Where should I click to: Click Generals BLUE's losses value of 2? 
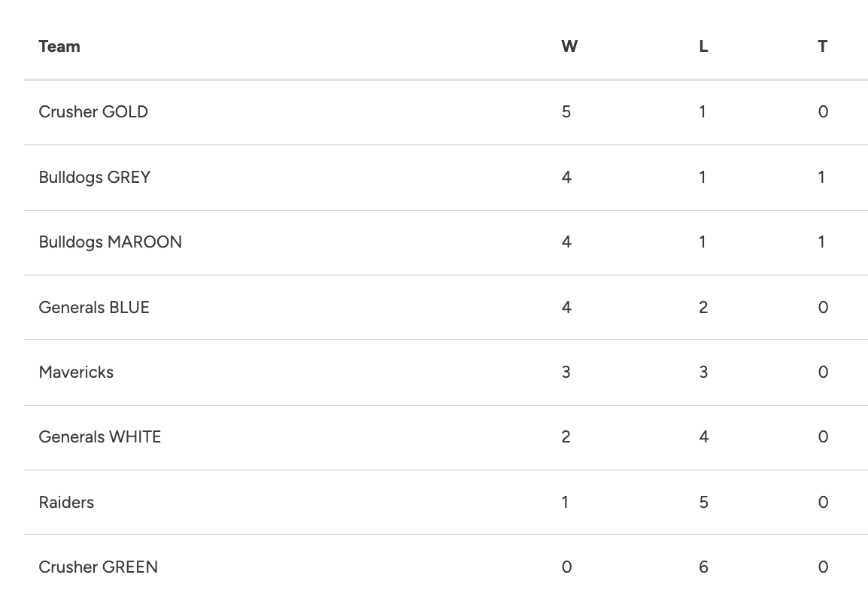tap(703, 308)
